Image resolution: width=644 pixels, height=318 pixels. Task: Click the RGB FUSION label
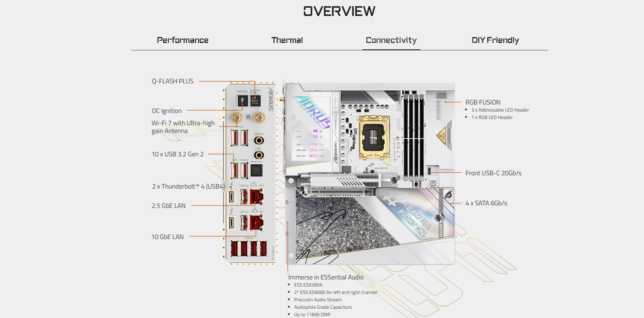coord(483,102)
